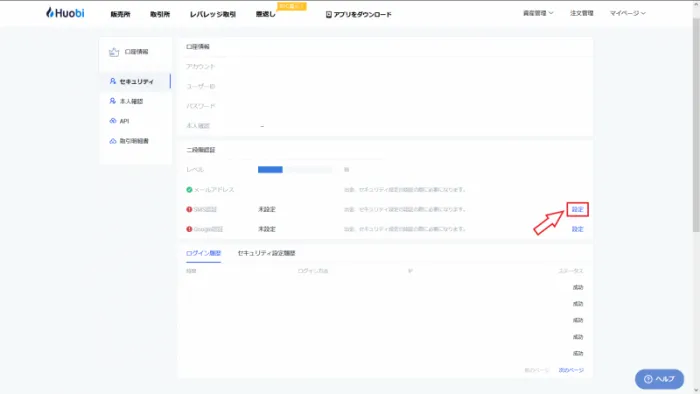The image size is (700, 394).
Task: Click the 未設定 status for Google認証
Action: pyautogui.click(x=267, y=229)
